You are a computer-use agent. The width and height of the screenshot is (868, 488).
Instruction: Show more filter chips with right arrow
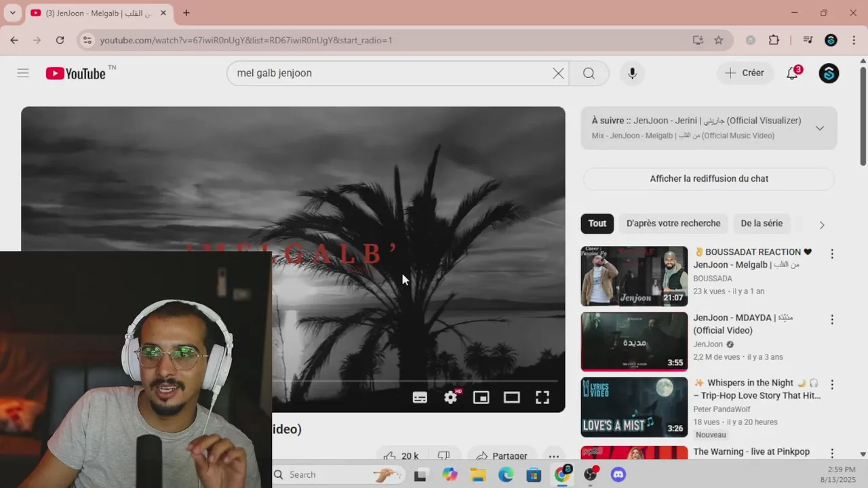pos(821,225)
